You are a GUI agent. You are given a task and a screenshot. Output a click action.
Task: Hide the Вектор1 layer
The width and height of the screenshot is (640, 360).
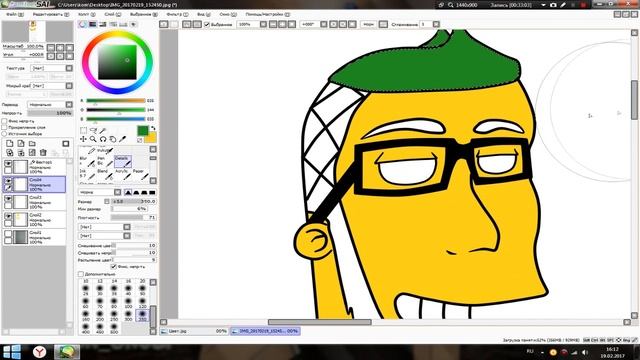8,163
